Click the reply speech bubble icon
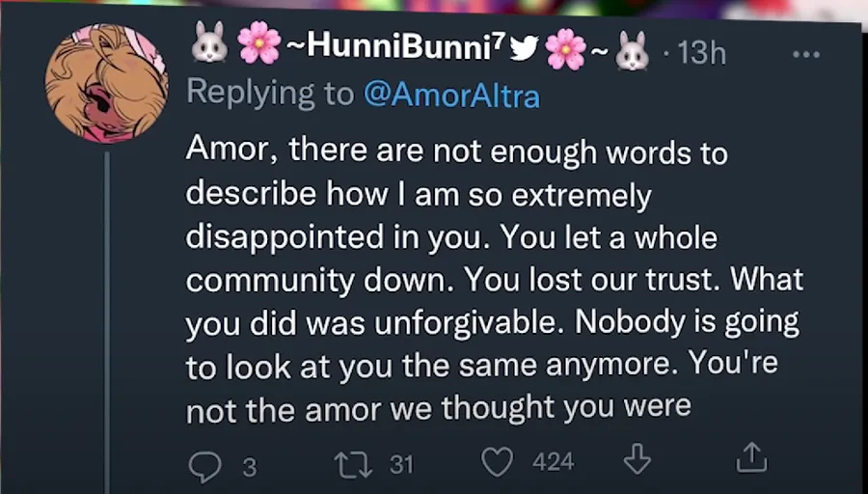This screenshot has width=868, height=494. [204, 465]
